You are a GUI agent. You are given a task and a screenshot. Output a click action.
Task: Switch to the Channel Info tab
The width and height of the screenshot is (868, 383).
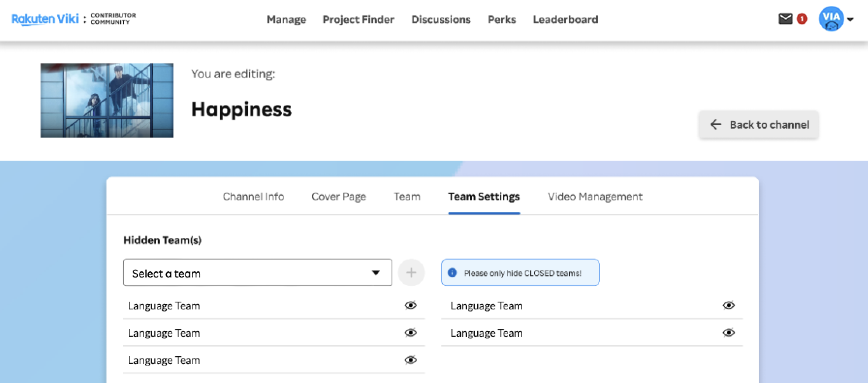(x=253, y=197)
